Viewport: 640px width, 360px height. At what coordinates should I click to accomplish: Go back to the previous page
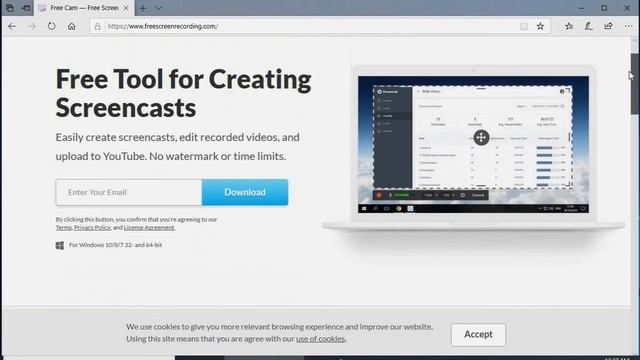[x=12, y=26]
